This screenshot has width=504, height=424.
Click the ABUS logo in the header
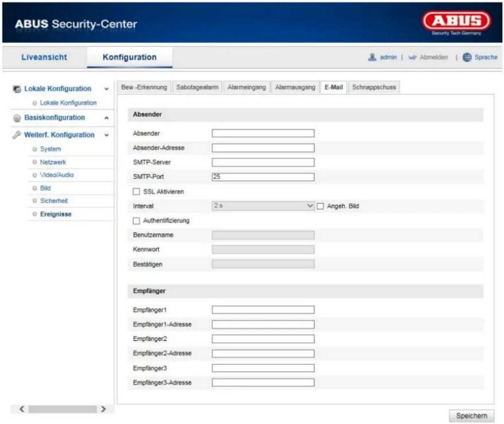pos(456,22)
